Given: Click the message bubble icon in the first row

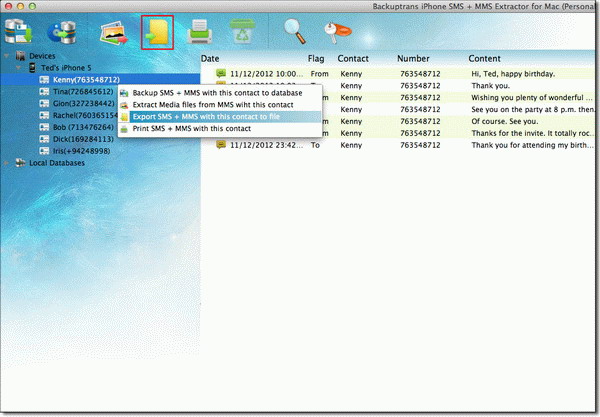Looking at the screenshot, I should (221, 73).
